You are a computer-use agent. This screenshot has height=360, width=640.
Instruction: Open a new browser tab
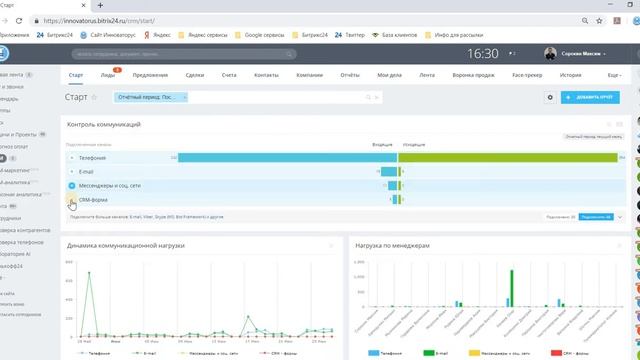[100, 5]
